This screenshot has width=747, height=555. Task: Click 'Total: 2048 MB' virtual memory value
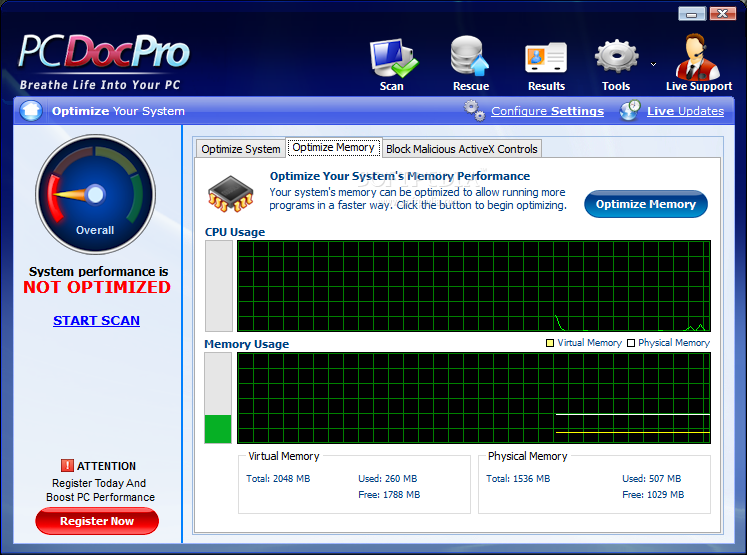[x=278, y=478]
